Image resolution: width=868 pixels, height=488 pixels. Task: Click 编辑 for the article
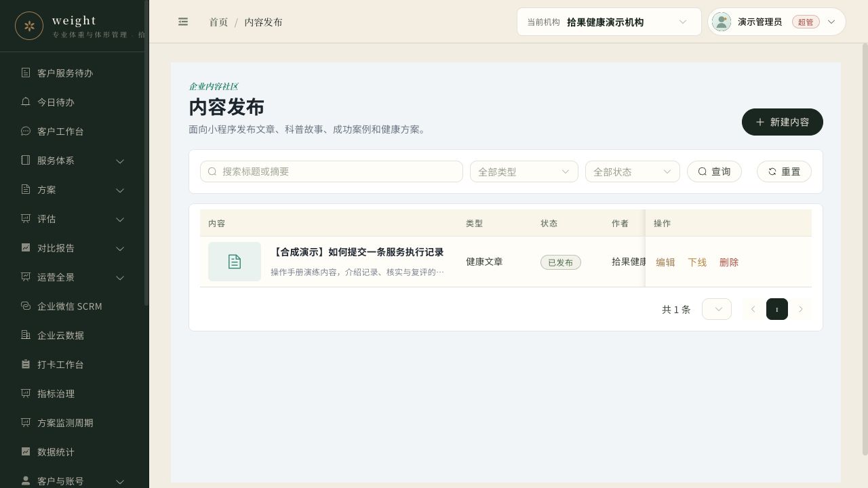click(x=665, y=262)
